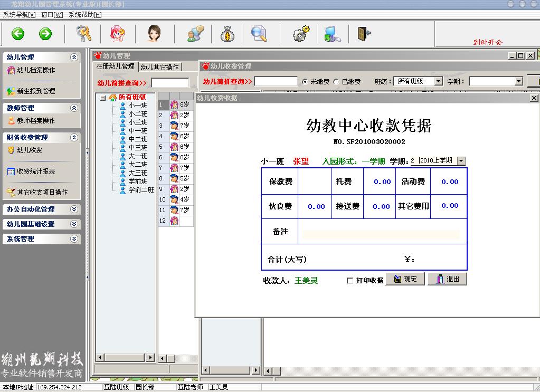Select the 未缴费 radio button

point(305,82)
